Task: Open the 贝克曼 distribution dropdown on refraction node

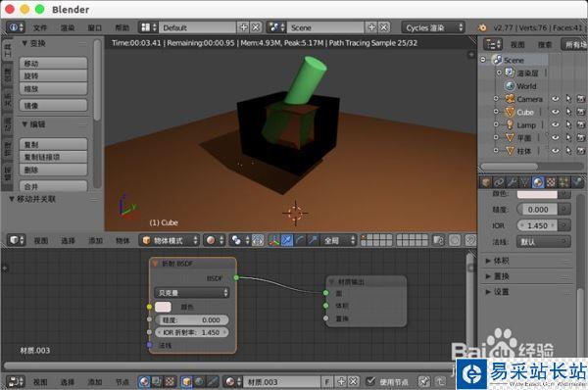Action: [x=192, y=292]
